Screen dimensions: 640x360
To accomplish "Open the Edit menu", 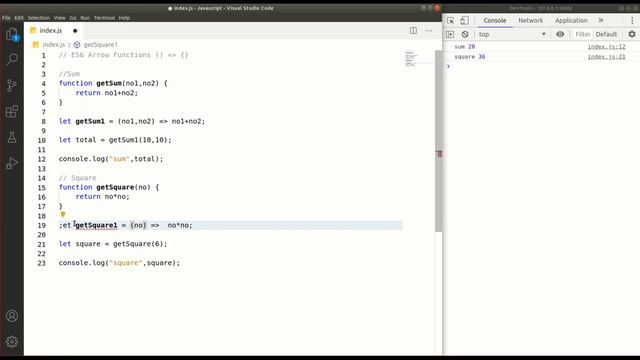I will 19,18.
